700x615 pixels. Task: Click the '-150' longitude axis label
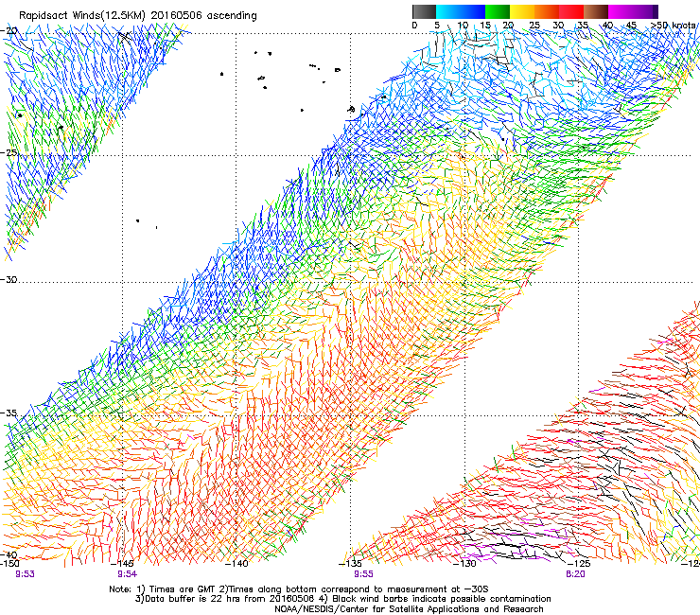[9, 564]
